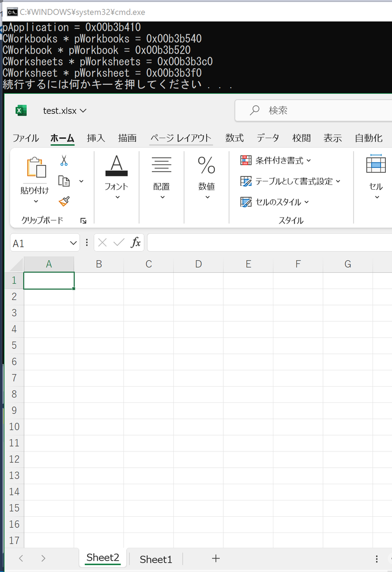This screenshot has width=392, height=572.
Task: Click the sheet tab bar options dots
Action: (x=377, y=559)
